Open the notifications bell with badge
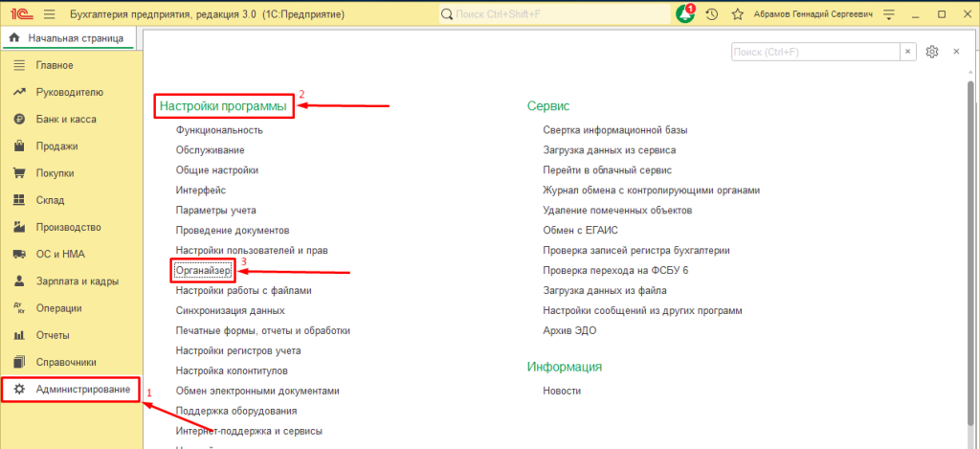 point(685,13)
